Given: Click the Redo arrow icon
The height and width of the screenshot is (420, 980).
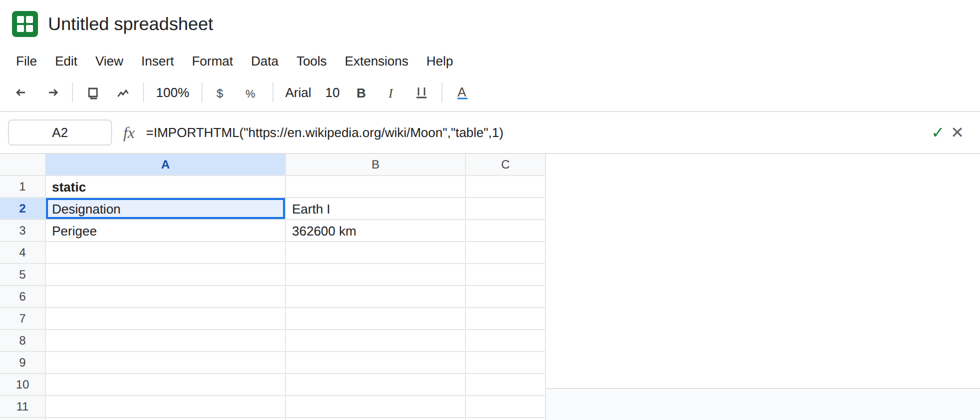Looking at the screenshot, I should pyautogui.click(x=53, y=92).
